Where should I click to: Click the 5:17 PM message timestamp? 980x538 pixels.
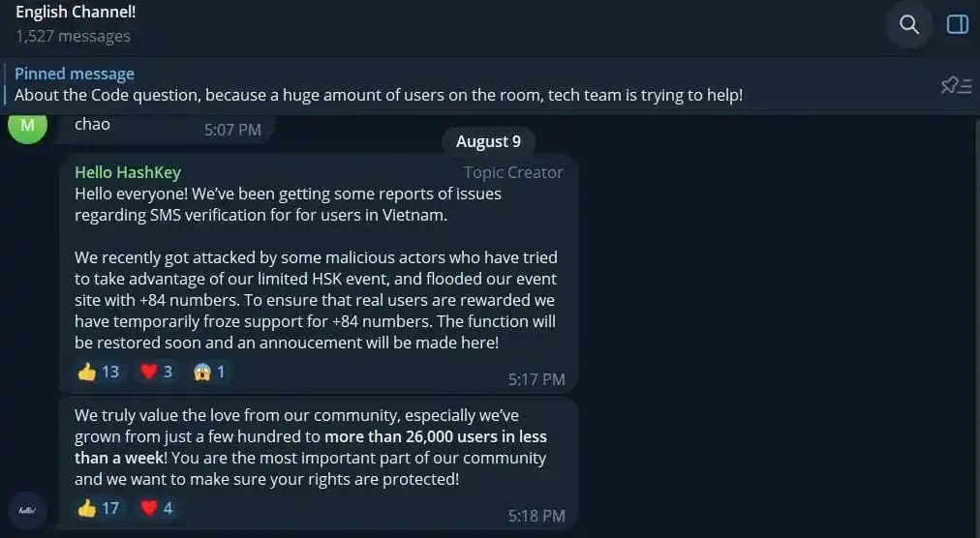pyautogui.click(x=536, y=379)
